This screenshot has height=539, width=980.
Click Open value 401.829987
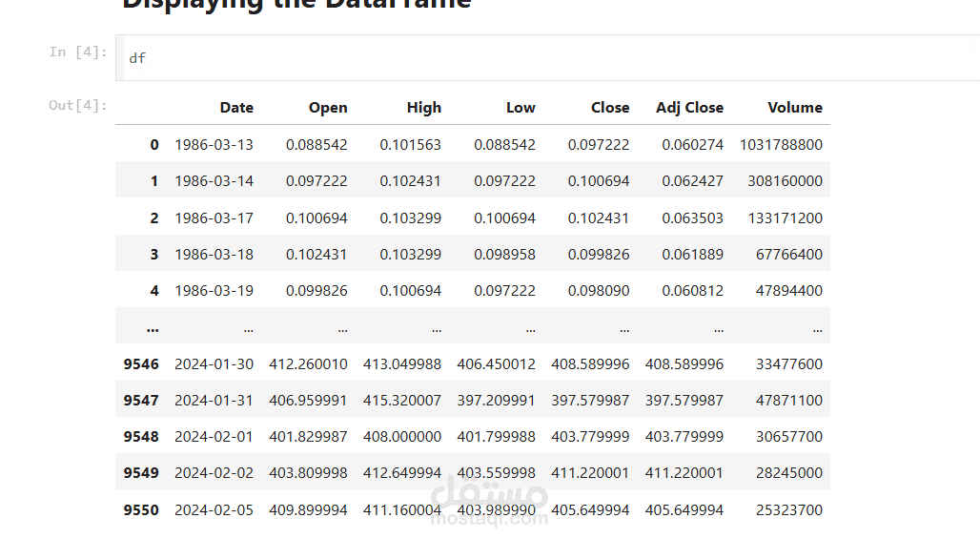click(x=308, y=437)
